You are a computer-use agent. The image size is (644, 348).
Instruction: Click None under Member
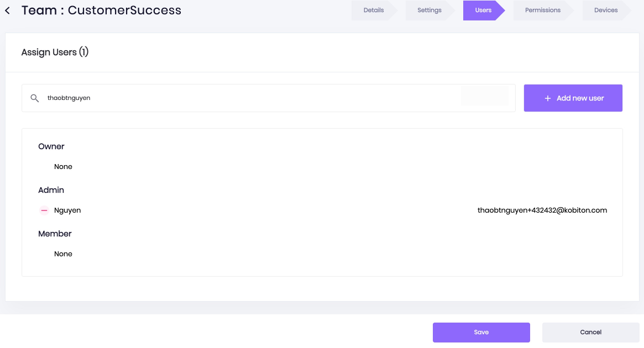(63, 254)
